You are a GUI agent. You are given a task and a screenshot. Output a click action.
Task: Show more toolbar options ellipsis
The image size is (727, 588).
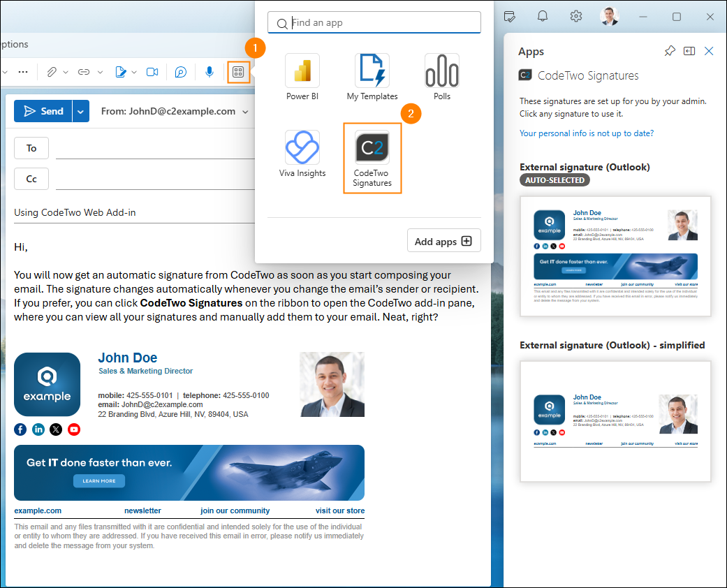23,72
